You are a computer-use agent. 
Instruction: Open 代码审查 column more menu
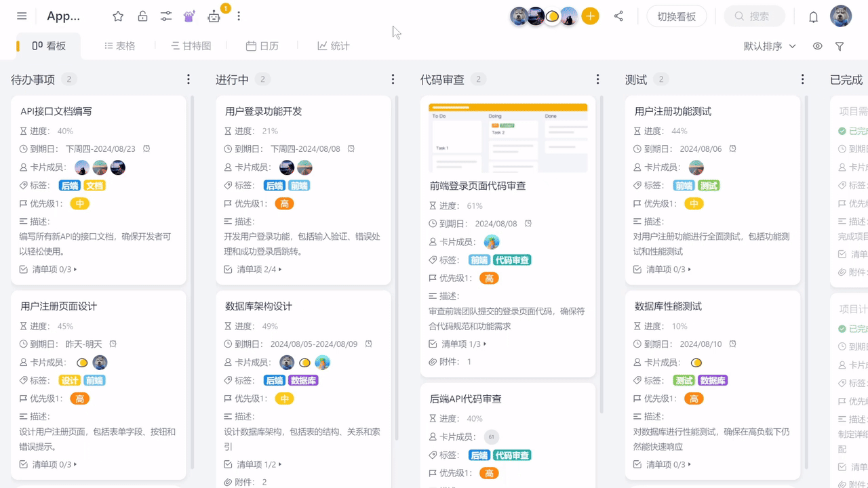click(x=597, y=79)
